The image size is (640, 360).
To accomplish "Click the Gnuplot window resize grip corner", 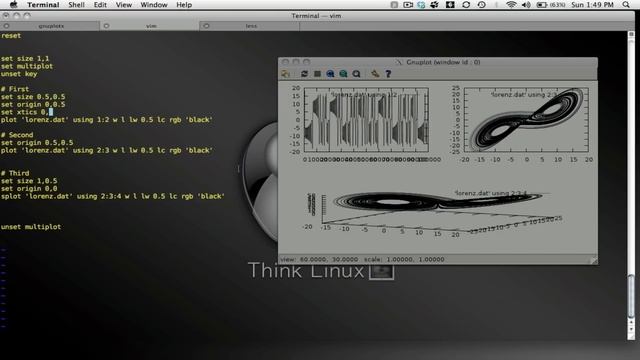I will coord(594,260).
